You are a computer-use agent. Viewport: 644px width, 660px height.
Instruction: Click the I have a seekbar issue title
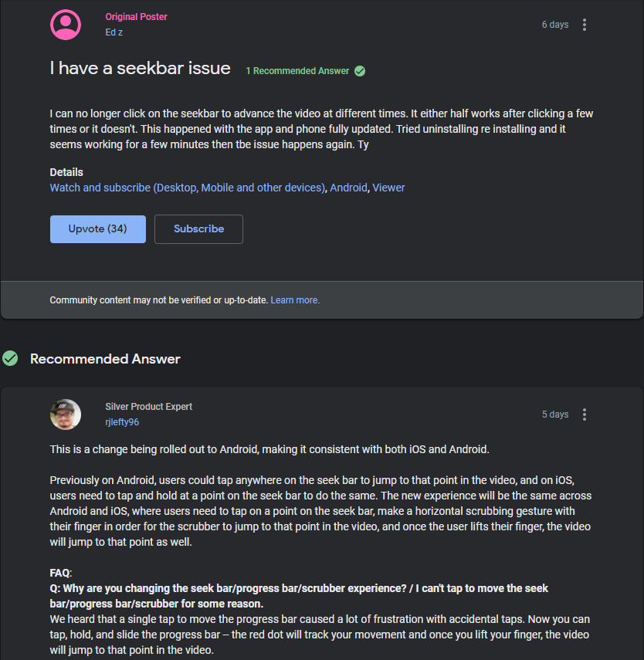(x=140, y=69)
